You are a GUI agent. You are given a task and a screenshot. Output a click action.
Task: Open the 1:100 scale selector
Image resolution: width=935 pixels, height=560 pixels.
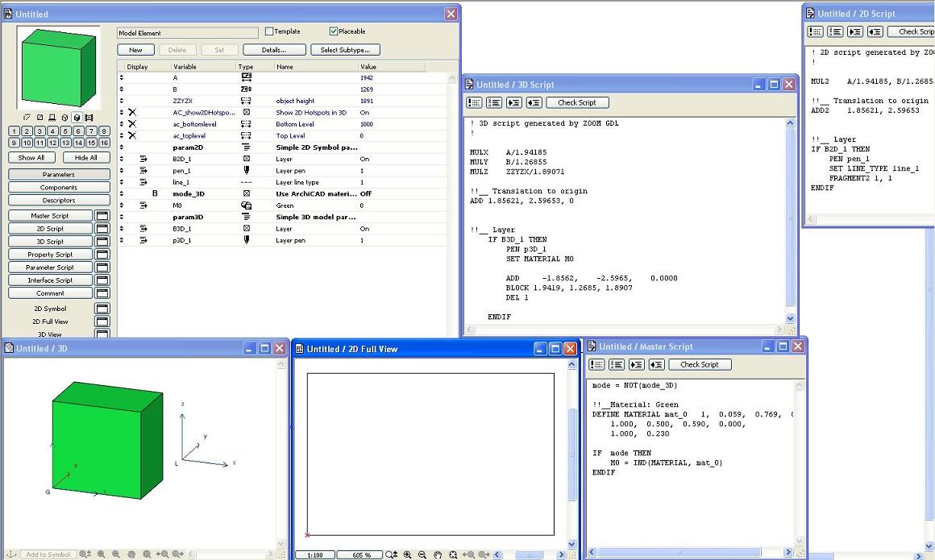(314, 554)
